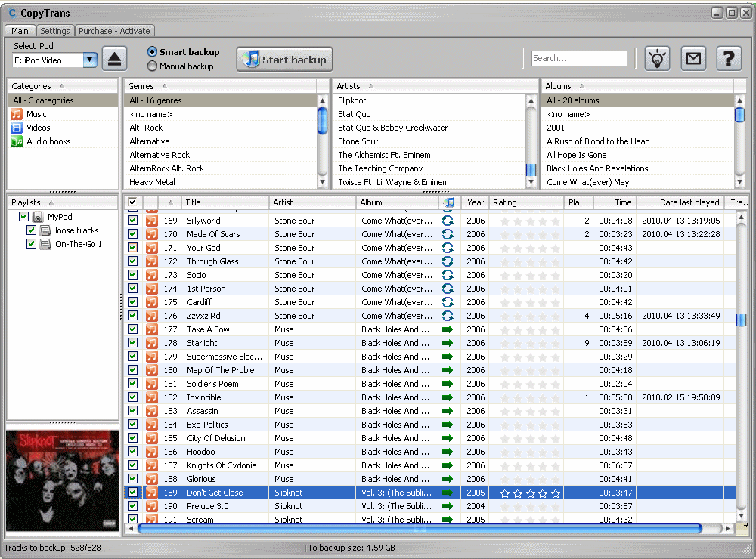Sort Playlists panel via header arrow
The image size is (756, 559).
51,202
